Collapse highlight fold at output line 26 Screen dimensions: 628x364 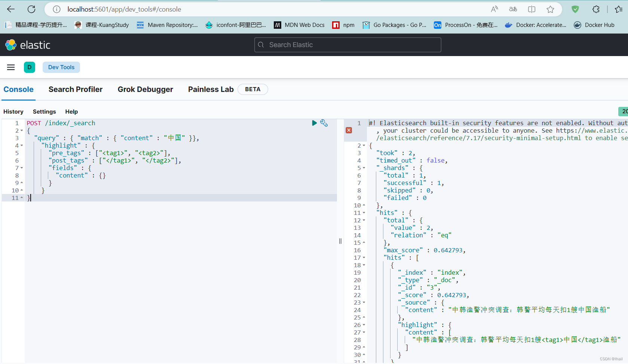(x=364, y=325)
